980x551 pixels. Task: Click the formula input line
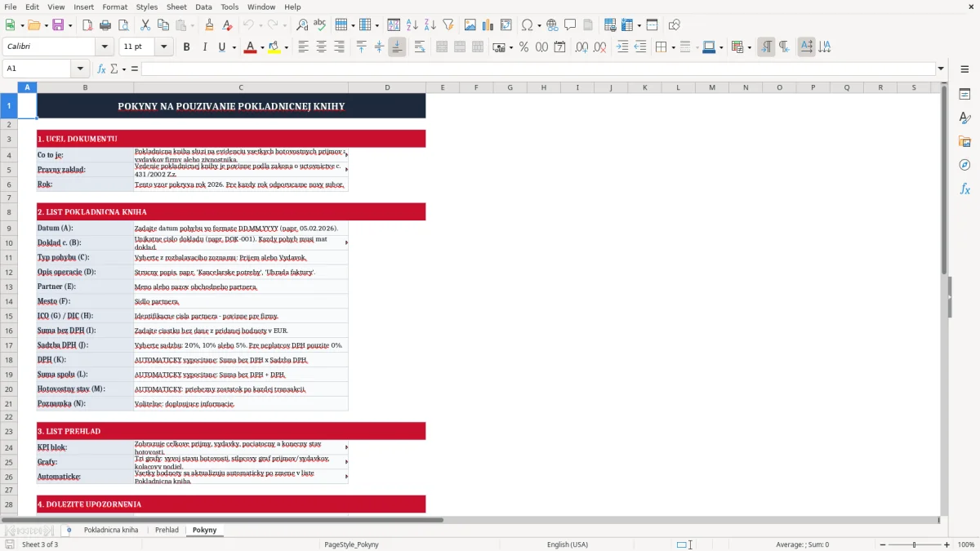538,69
